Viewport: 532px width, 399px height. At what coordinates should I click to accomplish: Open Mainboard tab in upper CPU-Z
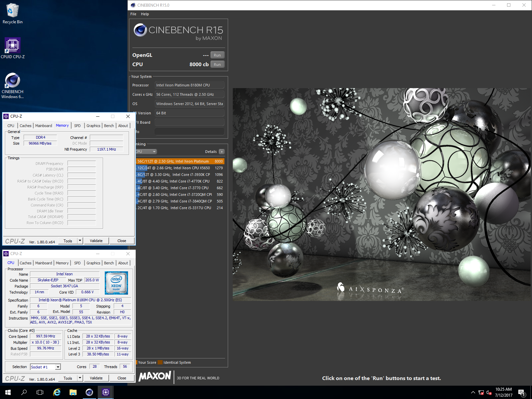point(44,126)
